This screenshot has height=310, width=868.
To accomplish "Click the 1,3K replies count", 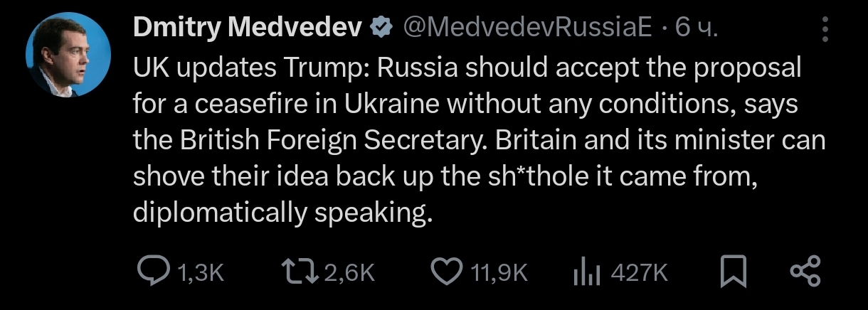I will tap(199, 272).
